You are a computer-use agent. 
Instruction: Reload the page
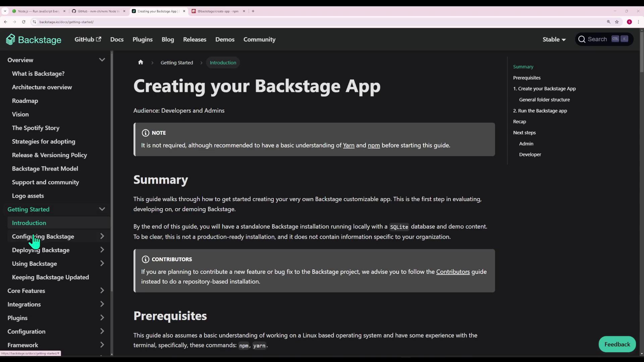point(23,22)
